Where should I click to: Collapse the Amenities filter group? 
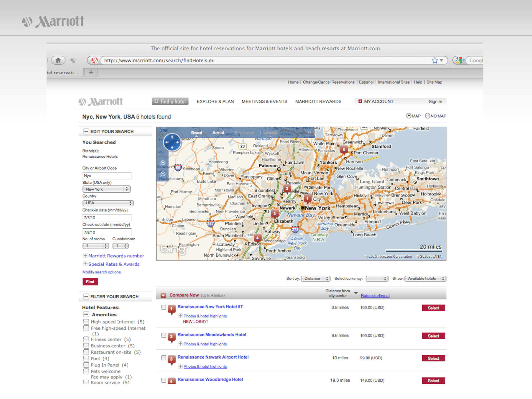pos(86,314)
